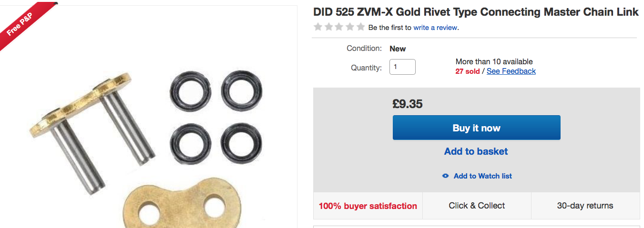Select the Click & Collect cell
The image size is (644, 228).
coord(477,206)
